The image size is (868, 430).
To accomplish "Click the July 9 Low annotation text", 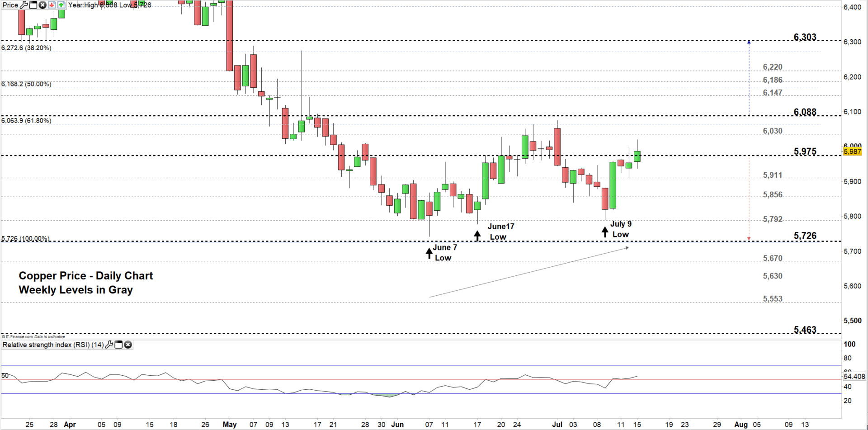I will coord(621,229).
